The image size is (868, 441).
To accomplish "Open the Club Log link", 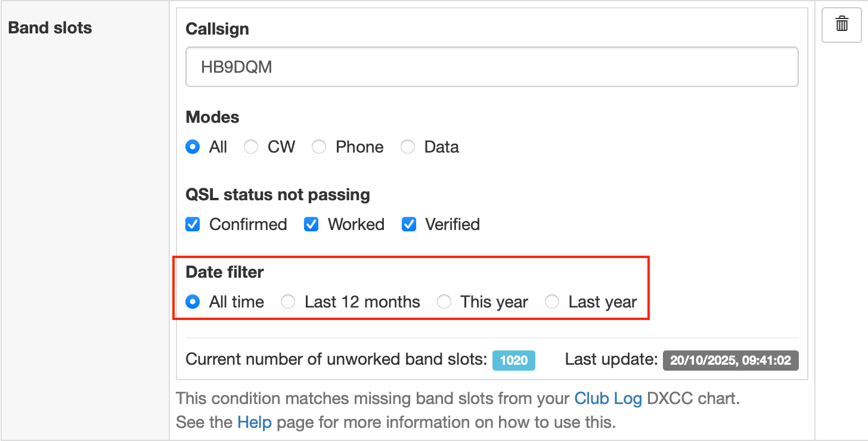I will (607, 399).
